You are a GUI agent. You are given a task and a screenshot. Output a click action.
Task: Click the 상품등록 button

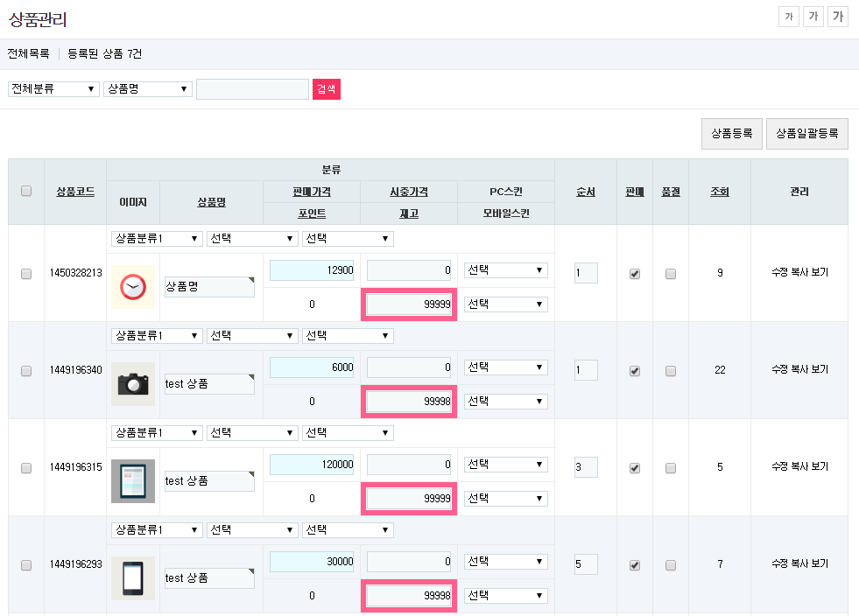coord(732,134)
